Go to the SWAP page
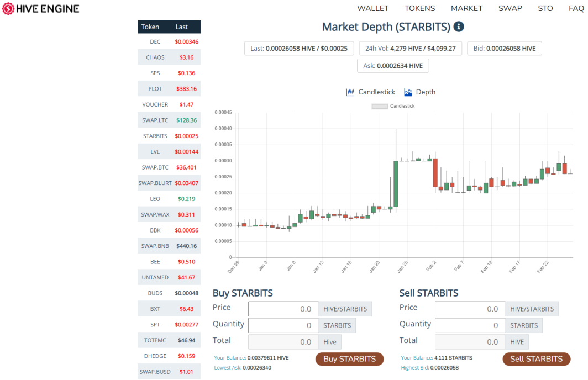Screen dimensions: 588x380 coord(510,8)
